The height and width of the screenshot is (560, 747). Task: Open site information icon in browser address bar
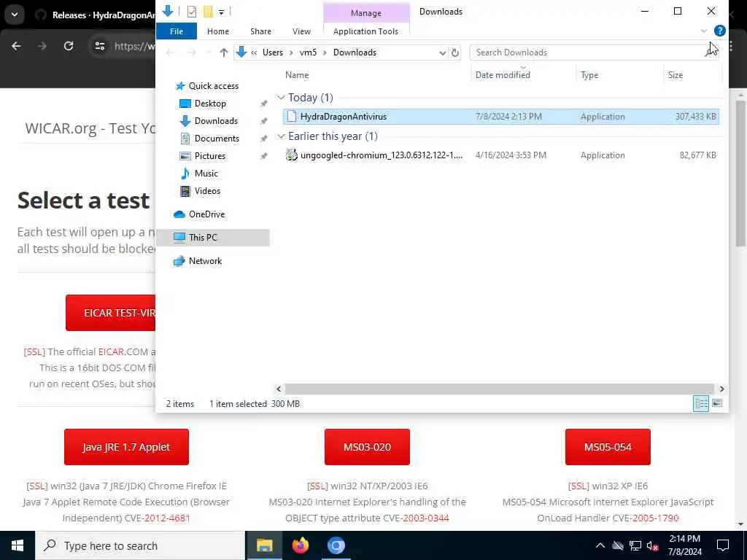[99, 46]
